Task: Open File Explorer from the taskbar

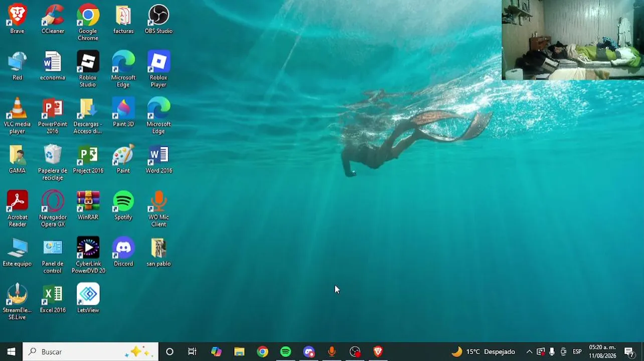Action: coord(239,351)
